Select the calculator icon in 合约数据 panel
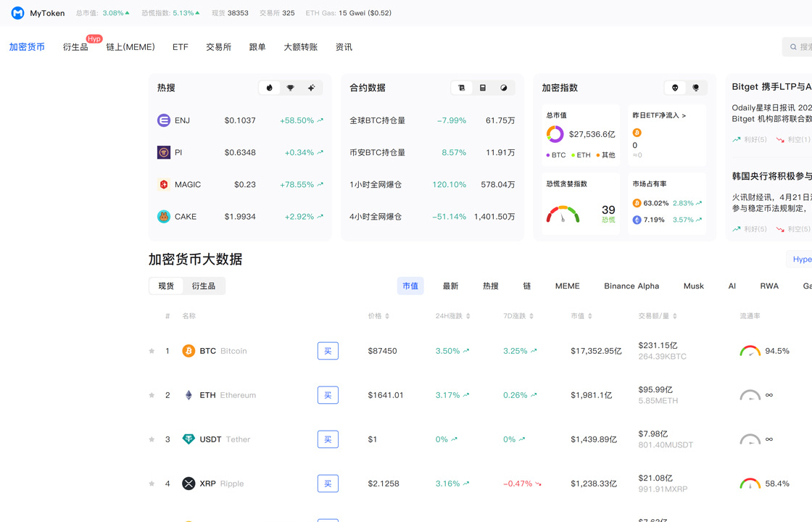The height and width of the screenshot is (522, 812). 483,88
